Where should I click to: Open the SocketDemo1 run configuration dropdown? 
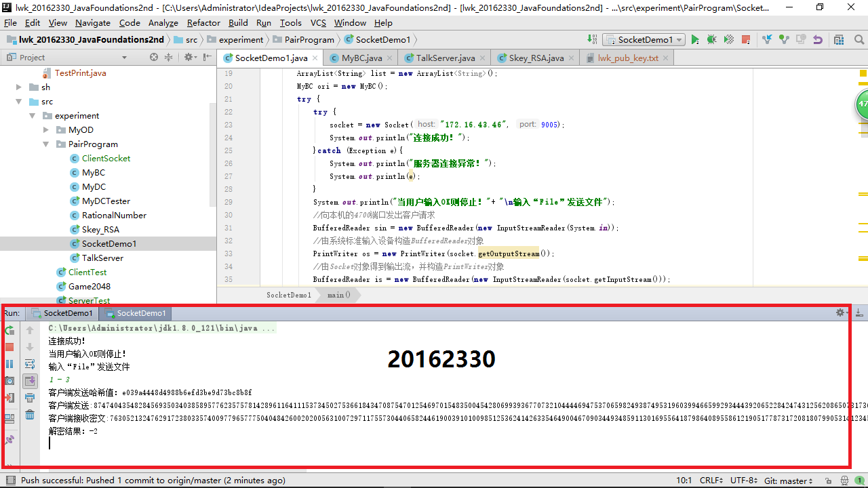644,40
